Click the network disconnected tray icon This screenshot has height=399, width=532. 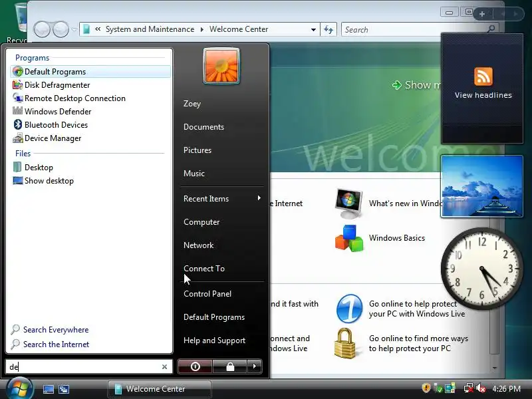click(469, 388)
